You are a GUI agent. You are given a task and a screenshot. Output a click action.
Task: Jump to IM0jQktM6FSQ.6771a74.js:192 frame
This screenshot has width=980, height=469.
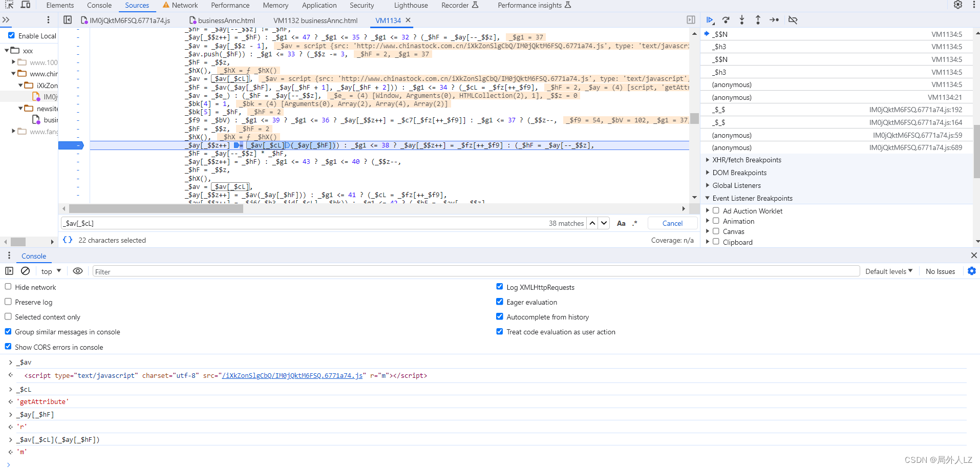coord(837,110)
